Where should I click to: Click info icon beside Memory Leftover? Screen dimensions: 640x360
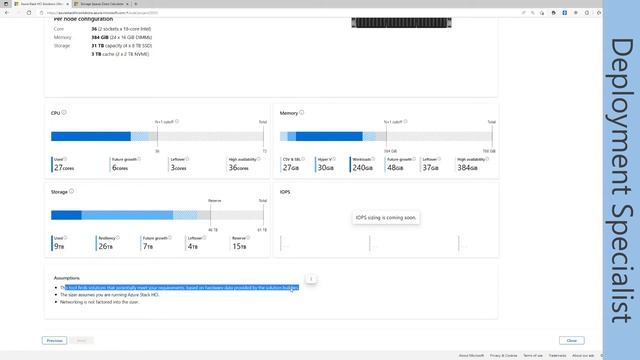click(x=440, y=159)
